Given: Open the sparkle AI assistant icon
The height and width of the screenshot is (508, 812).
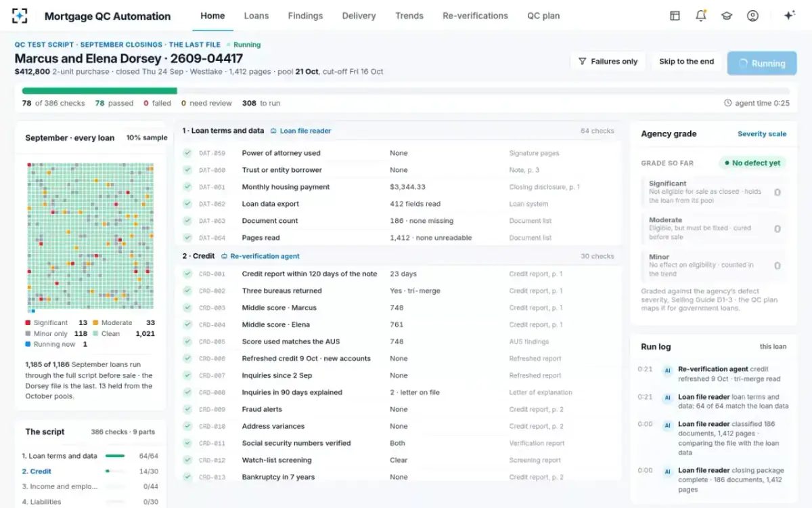Looking at the screenshot, I should pos(788,16).
